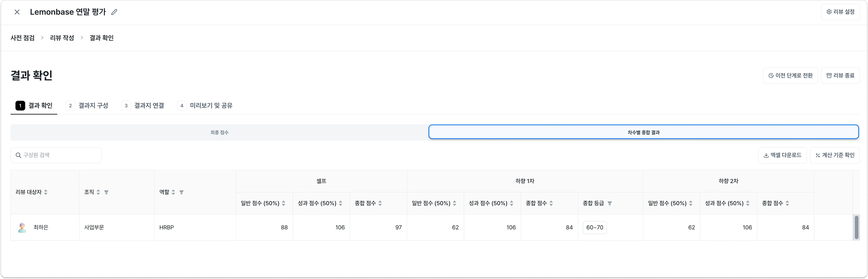Sort 하향 2차 성과 점수 (50%) column
The image size is (868, 279).
[748, 203]
